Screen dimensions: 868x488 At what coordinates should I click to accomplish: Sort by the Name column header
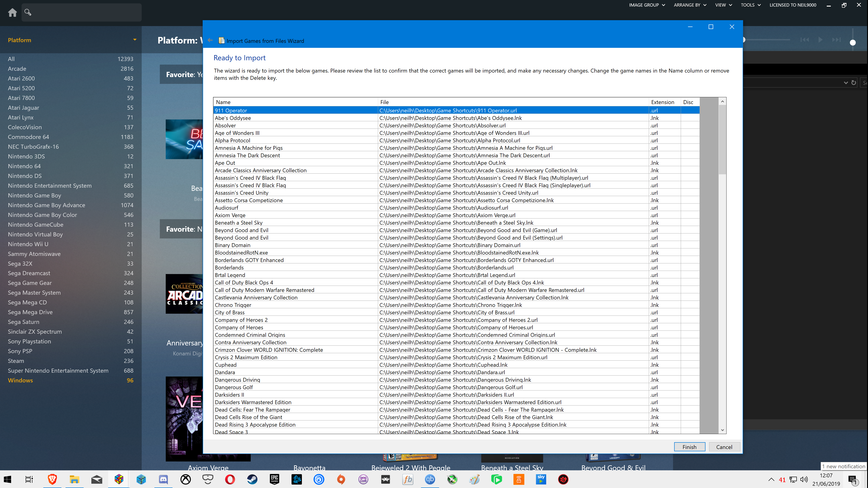(x=296, y=102)
